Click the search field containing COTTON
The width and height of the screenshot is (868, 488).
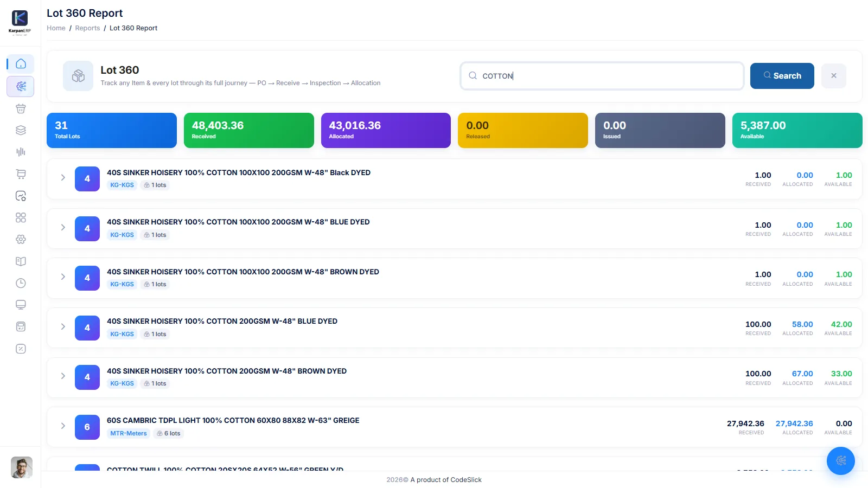(602, 76)
